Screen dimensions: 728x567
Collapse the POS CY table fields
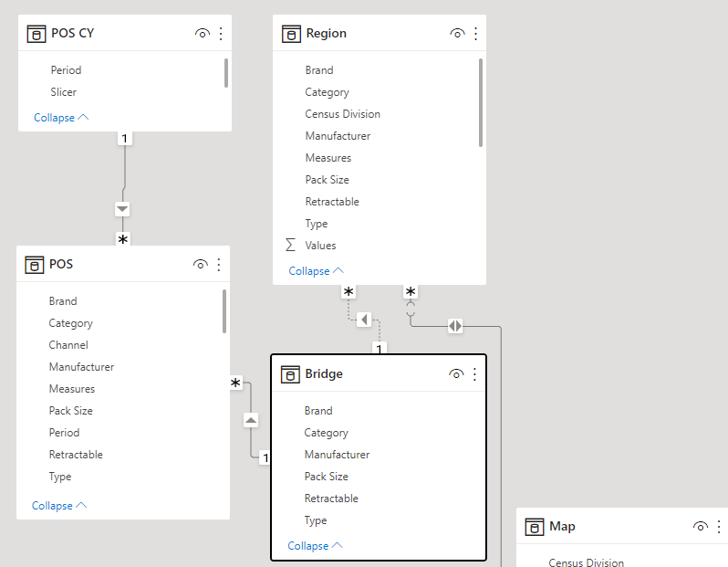point(61,118)
